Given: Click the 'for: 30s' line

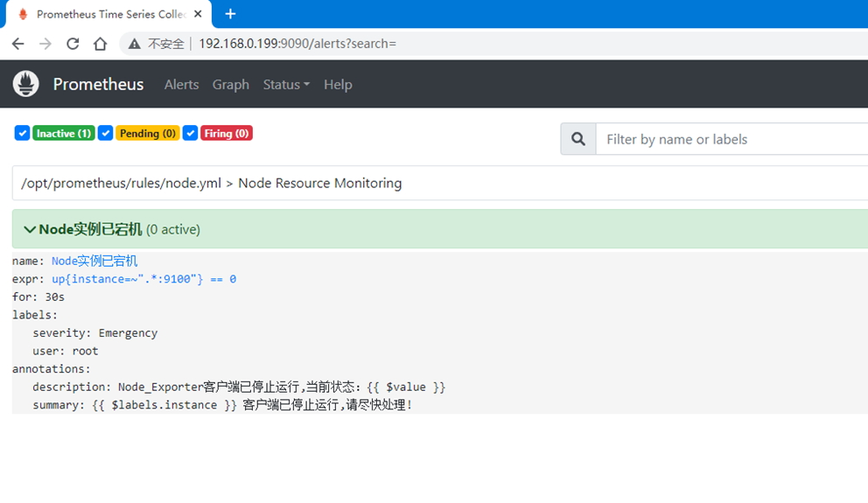Looking at the screenshot, I should [x=38, y=297].
